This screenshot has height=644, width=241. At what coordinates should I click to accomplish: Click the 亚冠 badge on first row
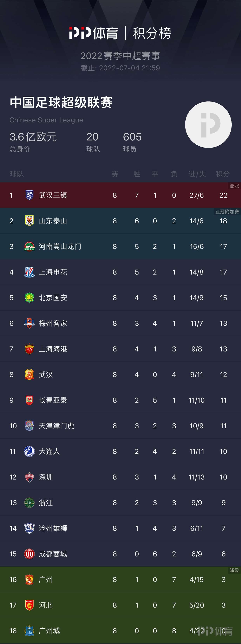point(234,186)
